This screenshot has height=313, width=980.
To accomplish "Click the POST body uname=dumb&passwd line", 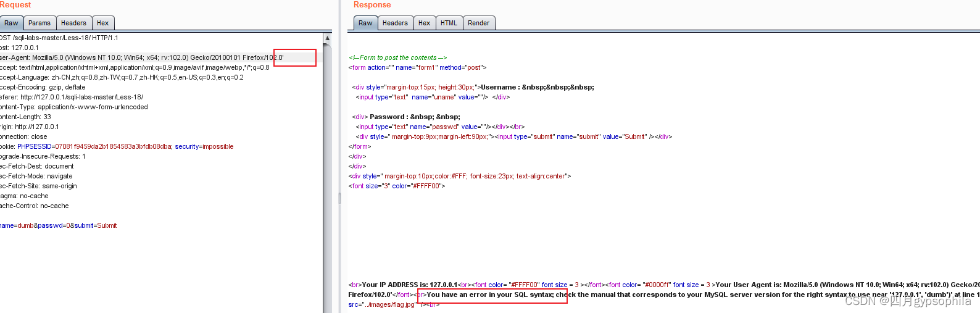I will (x=58, y=225).
